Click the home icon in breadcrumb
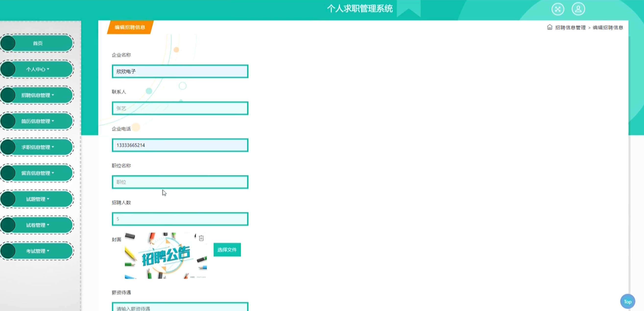The image size is (644, 311). point(549,27)
